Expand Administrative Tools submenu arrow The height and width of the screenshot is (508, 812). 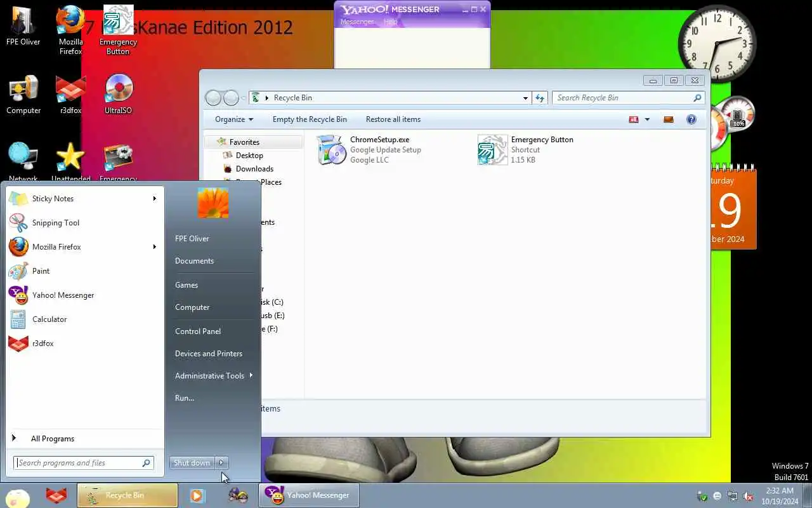[x=251, y=376]
